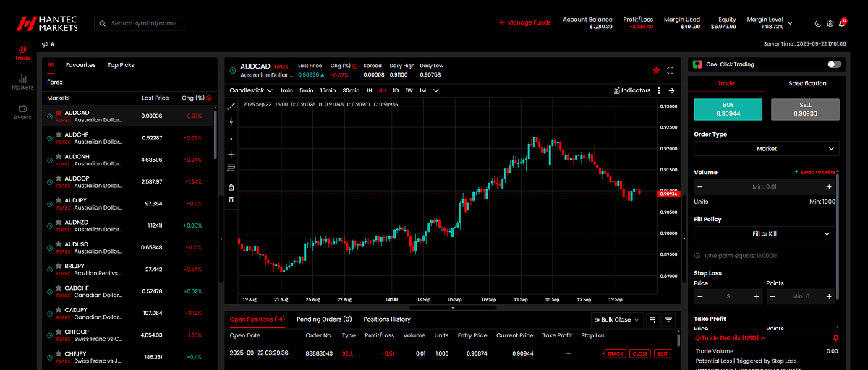Favourite AUDJPY with its star
The image size is (868, 370).
click(59, 200)
